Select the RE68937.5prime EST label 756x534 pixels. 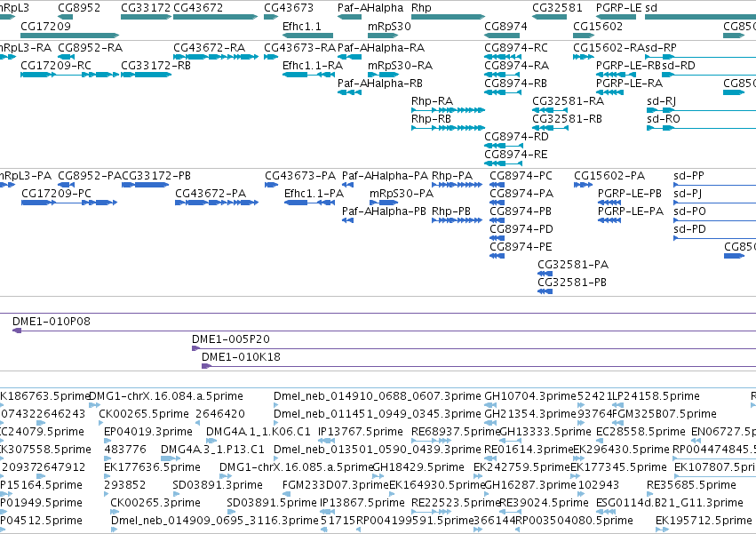455,432
